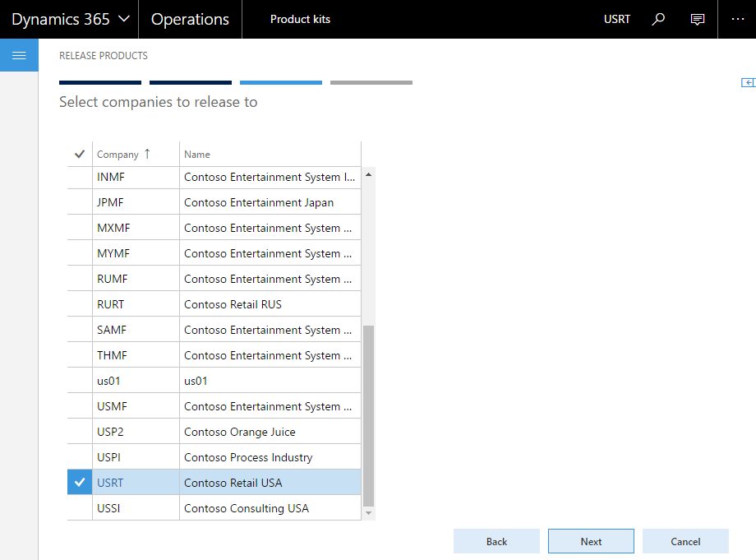The height and width of the screenshot is (560, 756).
Task: Check the row checkbox for JPMF
Action: pos(80,202)
